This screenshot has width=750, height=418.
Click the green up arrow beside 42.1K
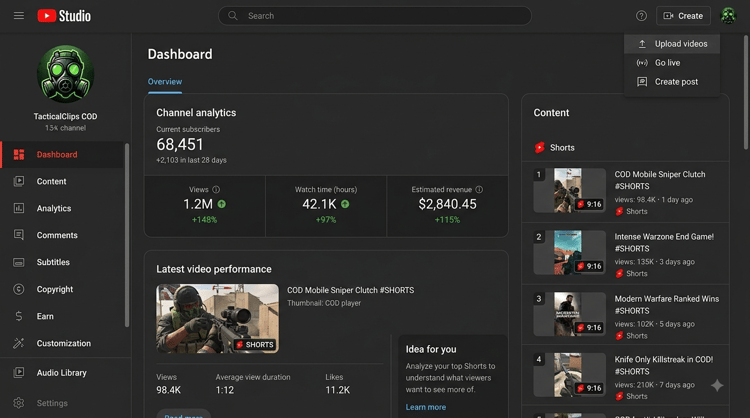345,204
